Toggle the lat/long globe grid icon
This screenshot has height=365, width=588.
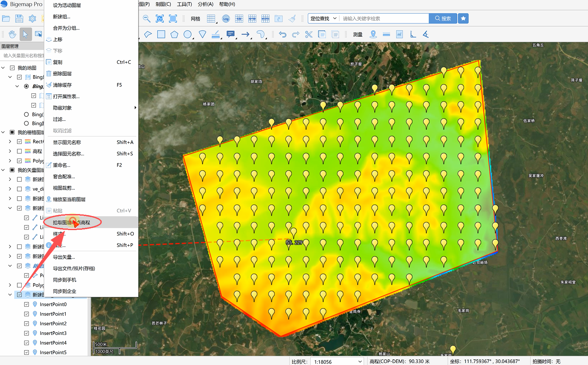(x=226, y=19)
